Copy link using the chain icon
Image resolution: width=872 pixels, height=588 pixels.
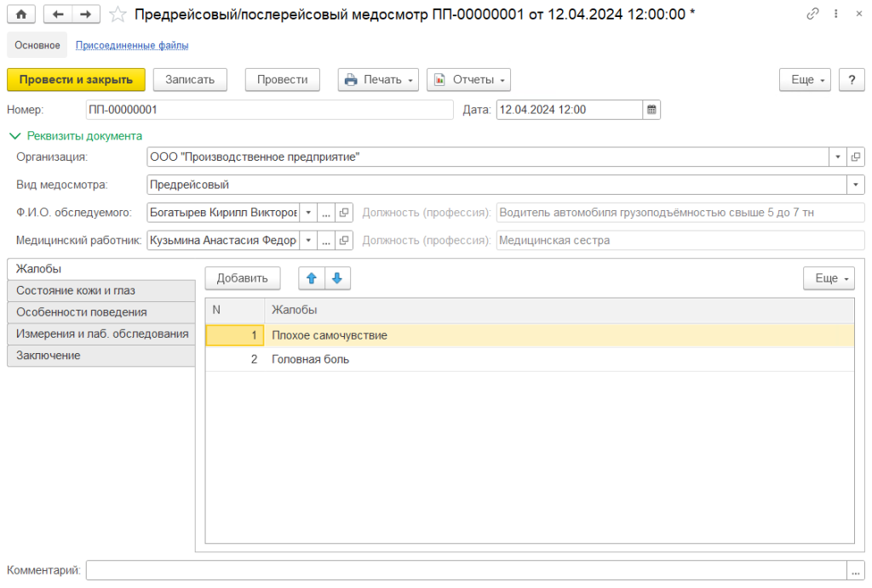coord(813,14)
